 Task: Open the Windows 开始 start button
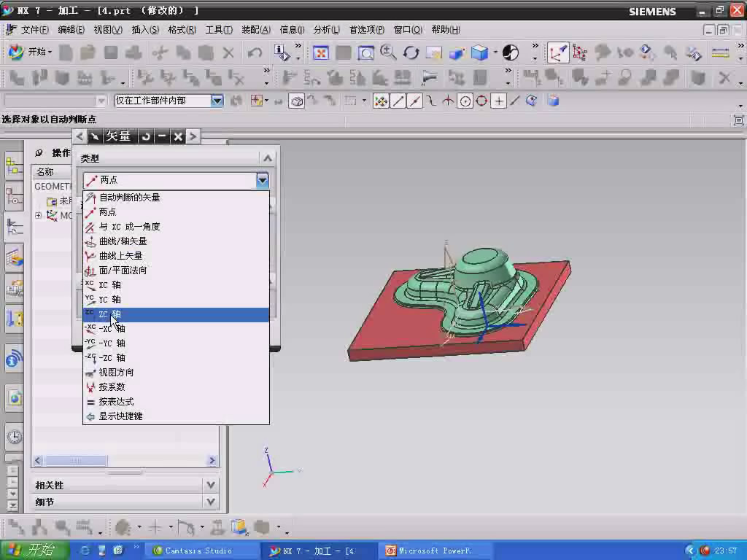(x=34, y=551)
